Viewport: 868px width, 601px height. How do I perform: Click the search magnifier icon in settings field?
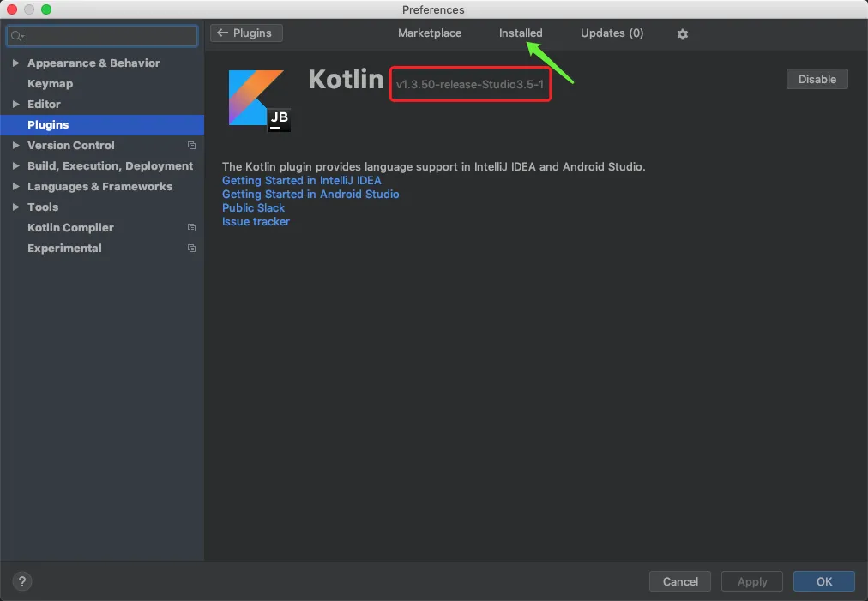[x=17, y=36]
